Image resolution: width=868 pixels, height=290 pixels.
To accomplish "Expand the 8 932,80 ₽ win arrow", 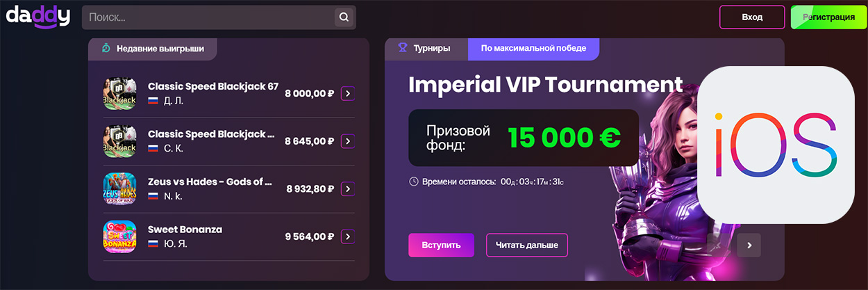I will [348, 188].
